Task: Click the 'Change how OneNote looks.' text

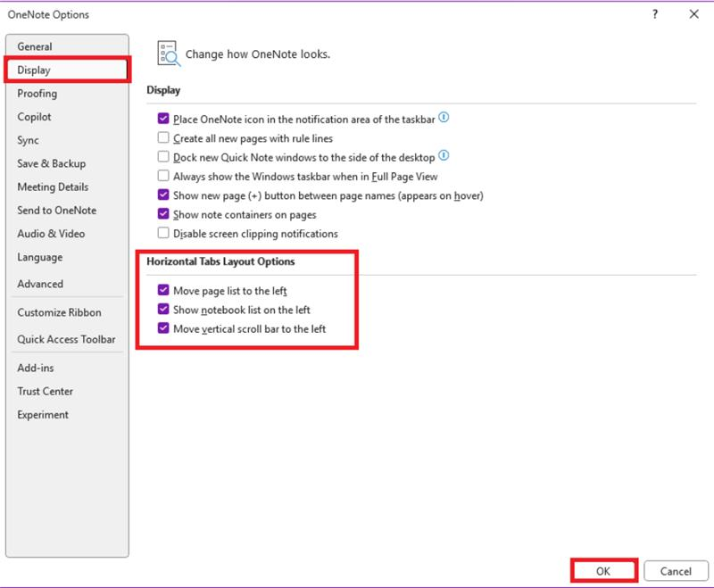Action: click(258, 54)
